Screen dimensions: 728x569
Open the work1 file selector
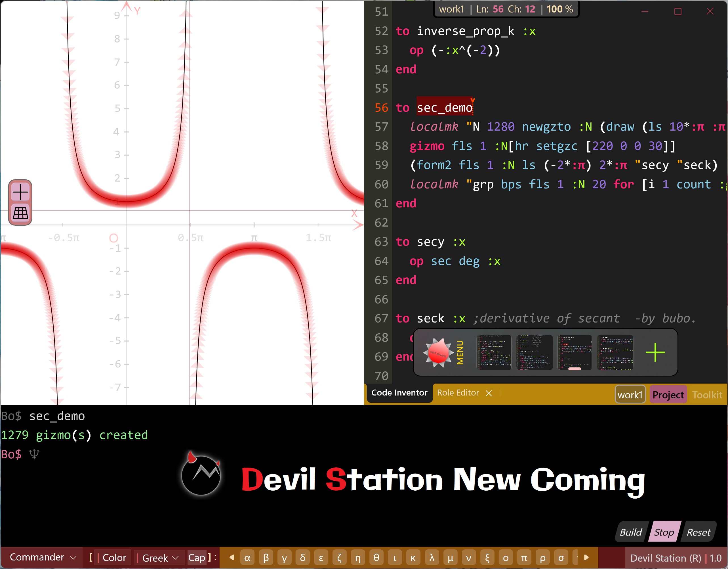[x=630, y=395]
